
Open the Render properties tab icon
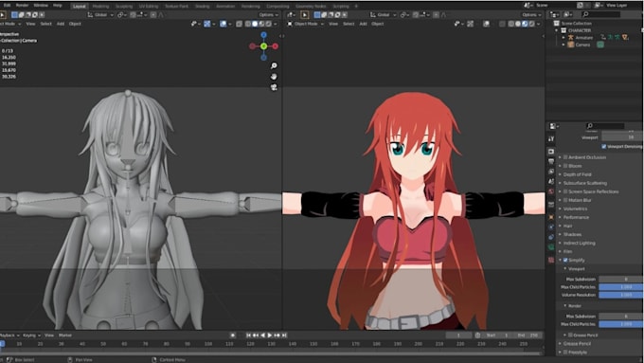click(551, 152)
